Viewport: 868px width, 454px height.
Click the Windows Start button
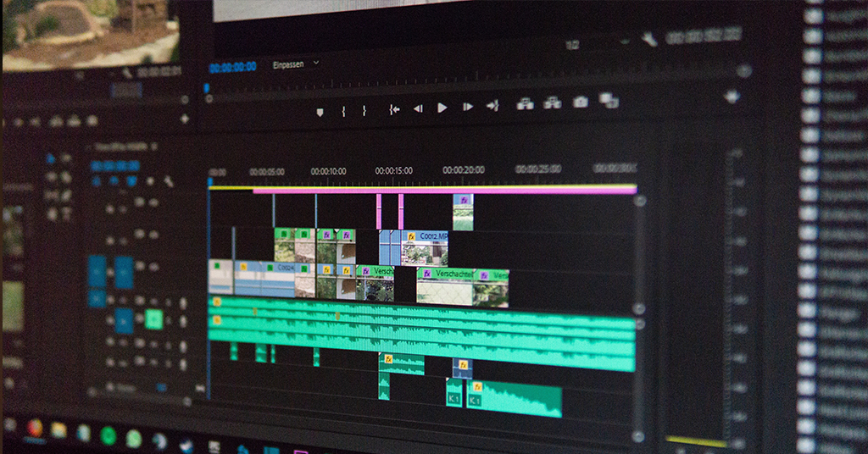click(10, 424)
